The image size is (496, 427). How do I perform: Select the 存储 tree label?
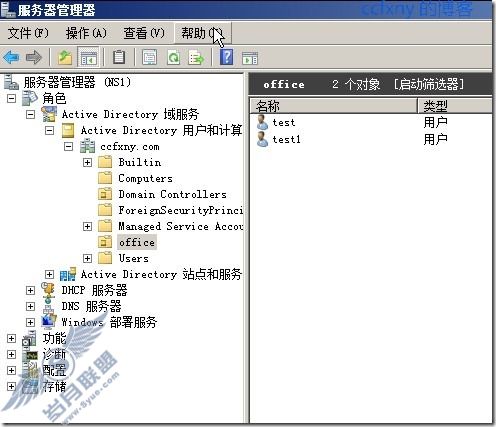tap(54, 386)
